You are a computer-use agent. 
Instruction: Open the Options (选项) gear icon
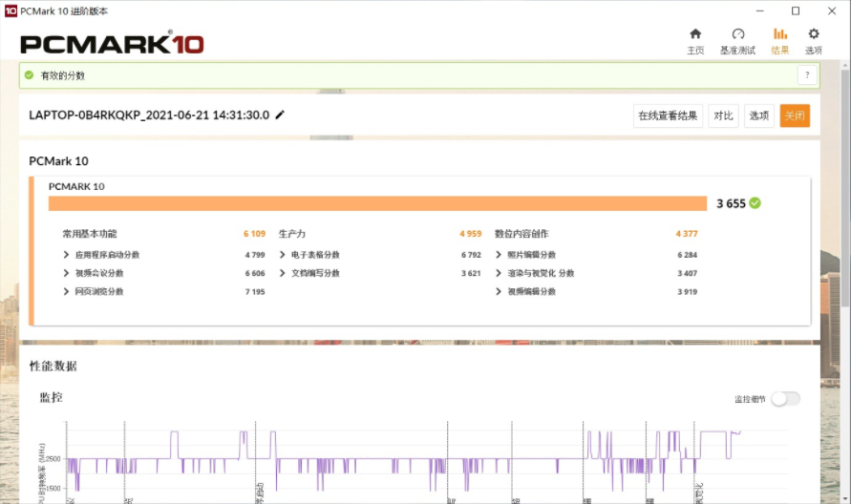coord(813,34)
